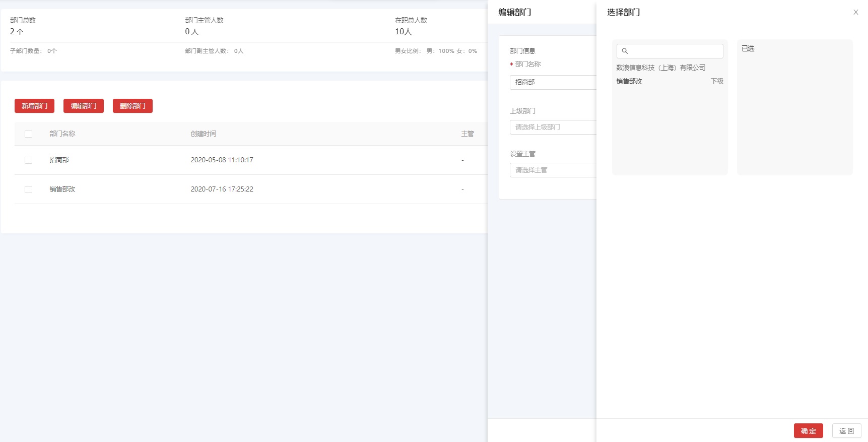Click 数浪信息科技（上海）有限公司 company entry

(660, 68)
